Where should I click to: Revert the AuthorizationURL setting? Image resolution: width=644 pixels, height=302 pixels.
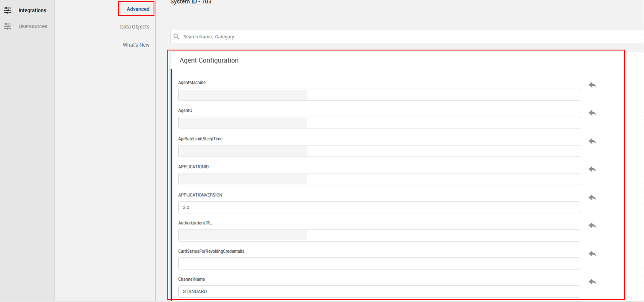point(592,225)
